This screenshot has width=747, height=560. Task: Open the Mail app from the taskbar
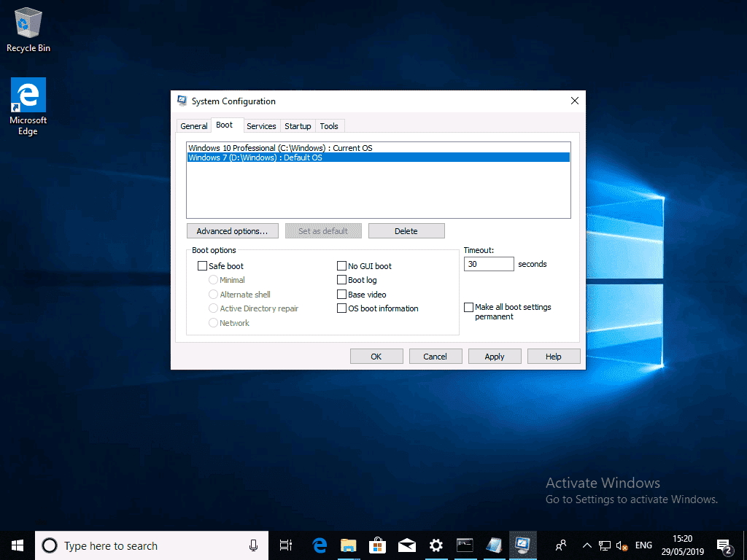[407, 545]
